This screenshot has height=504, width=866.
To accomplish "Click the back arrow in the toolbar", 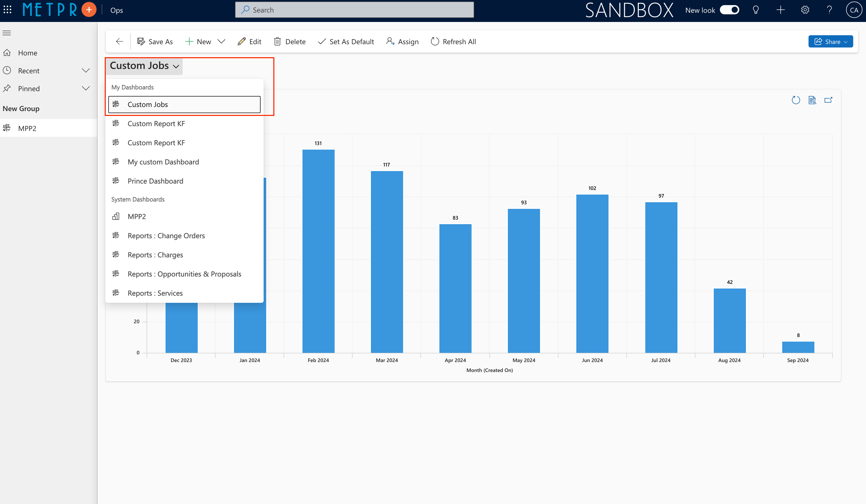I will [x=119, y=42].
